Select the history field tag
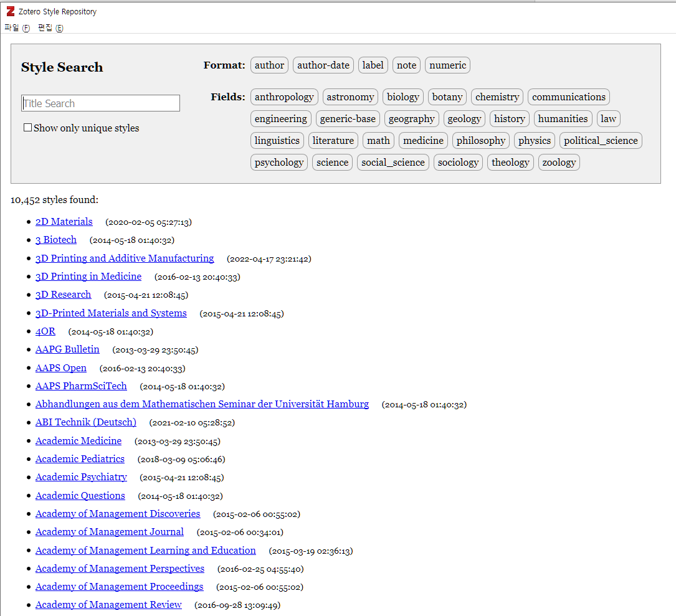 pos(509,118)
